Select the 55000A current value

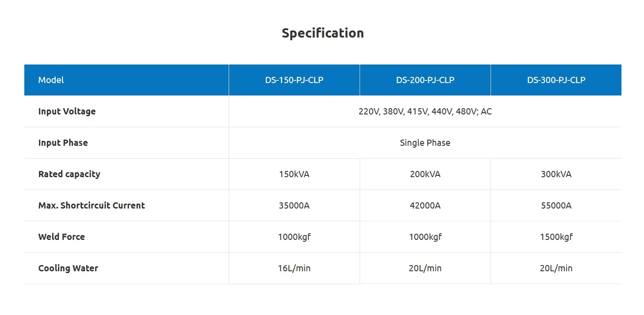point(556,205)
